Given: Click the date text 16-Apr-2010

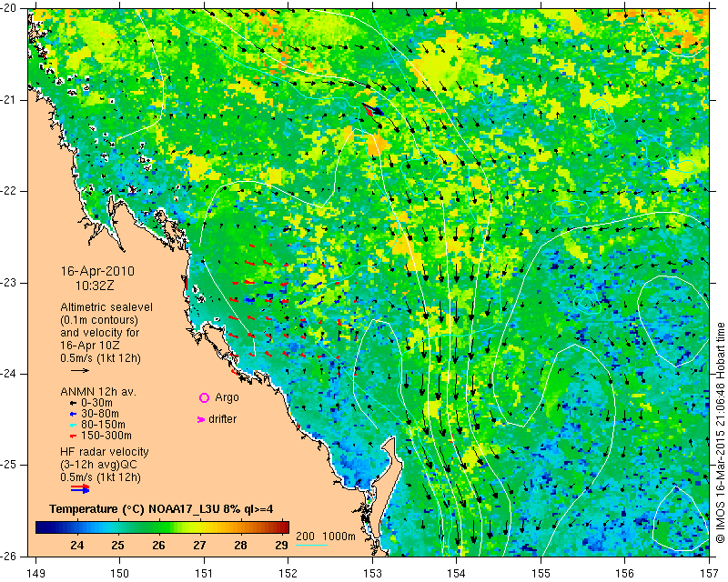Looking at the screenshot, I should pos(97,271).
